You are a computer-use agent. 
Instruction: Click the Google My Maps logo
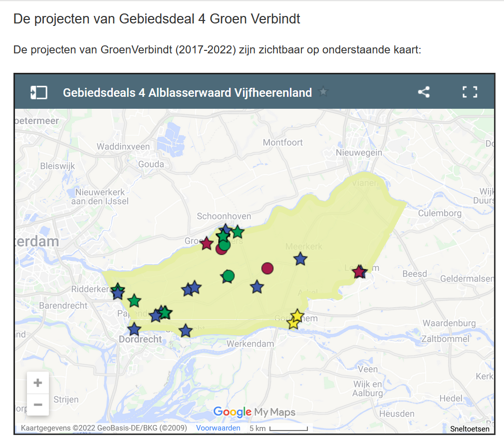pos(254,412)
